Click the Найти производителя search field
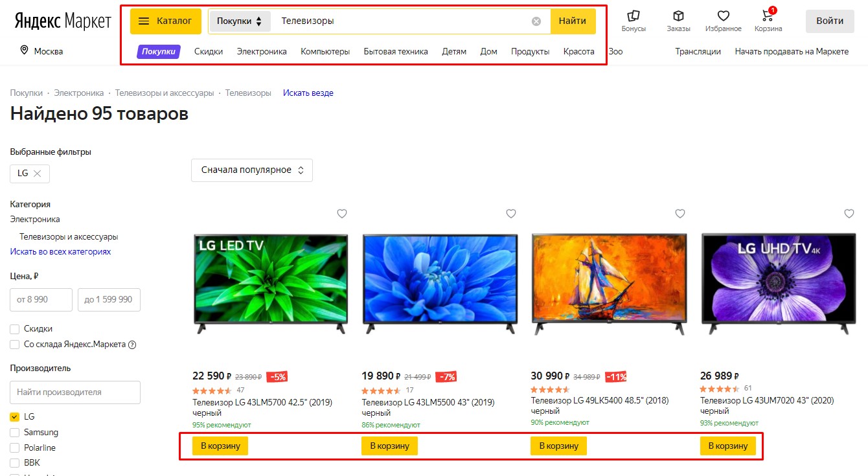 [75, 392]
